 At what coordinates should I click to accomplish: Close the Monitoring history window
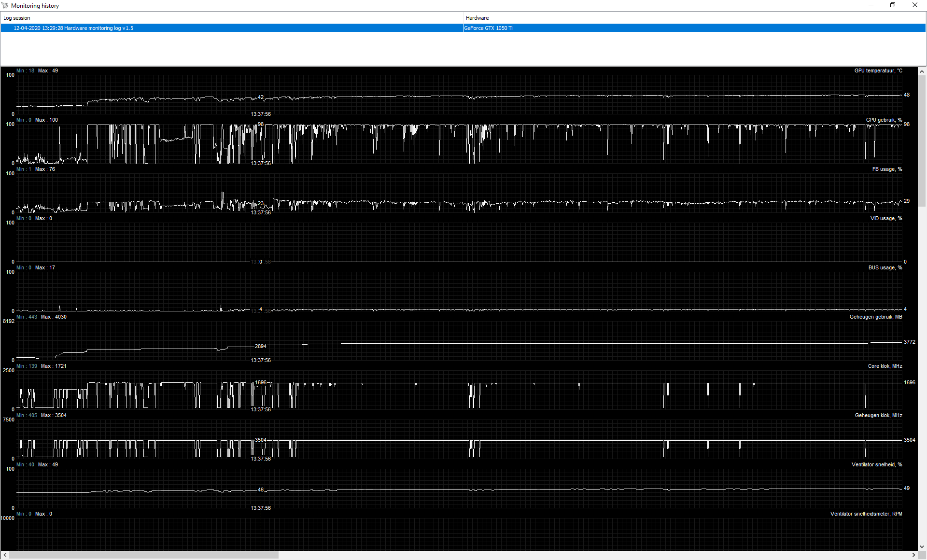914,5
